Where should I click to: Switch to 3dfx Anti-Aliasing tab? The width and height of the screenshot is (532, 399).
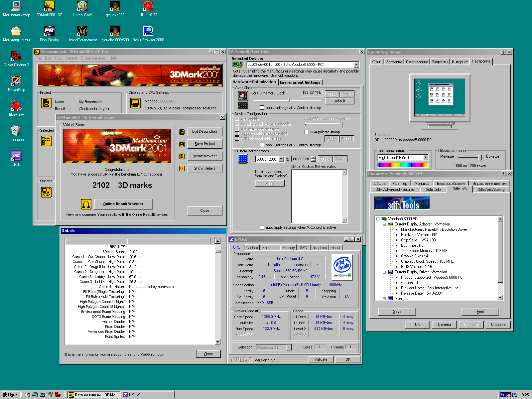click(x=491, y=190)
